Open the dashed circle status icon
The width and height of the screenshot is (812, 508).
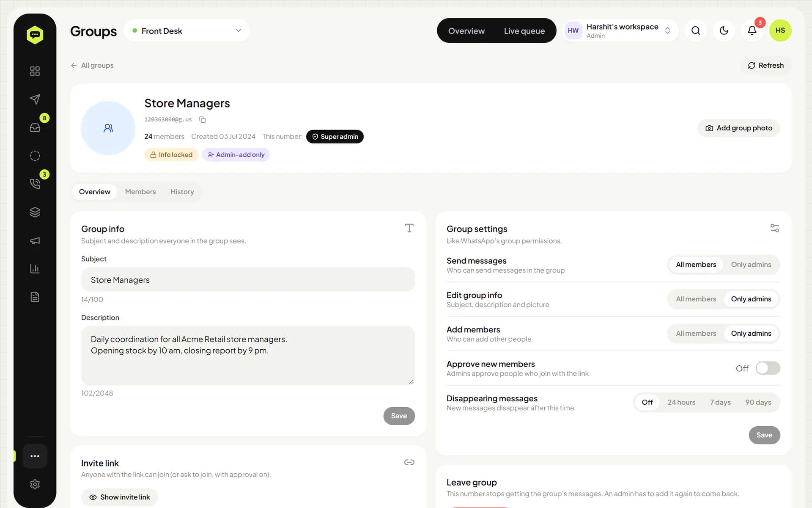pos(35,156)
